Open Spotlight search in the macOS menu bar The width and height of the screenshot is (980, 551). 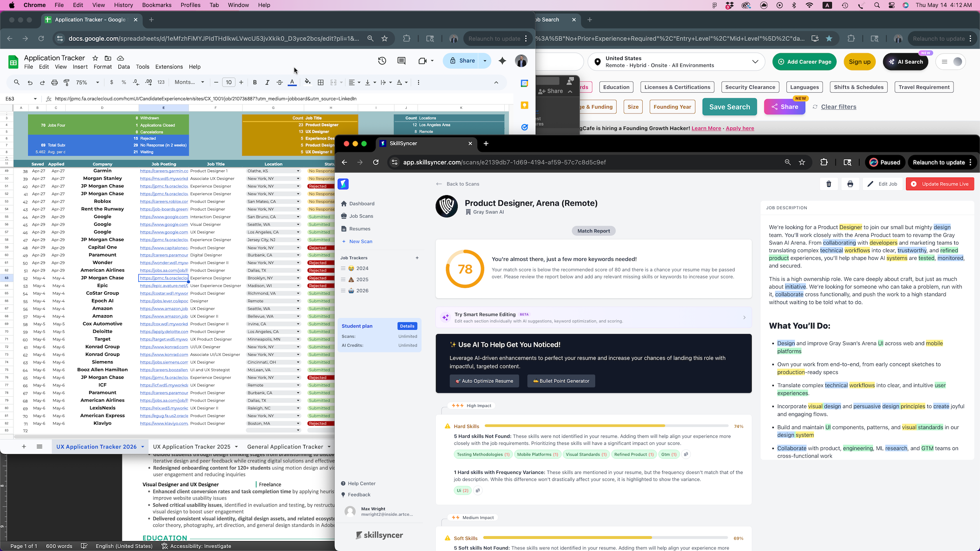[877, 5]
